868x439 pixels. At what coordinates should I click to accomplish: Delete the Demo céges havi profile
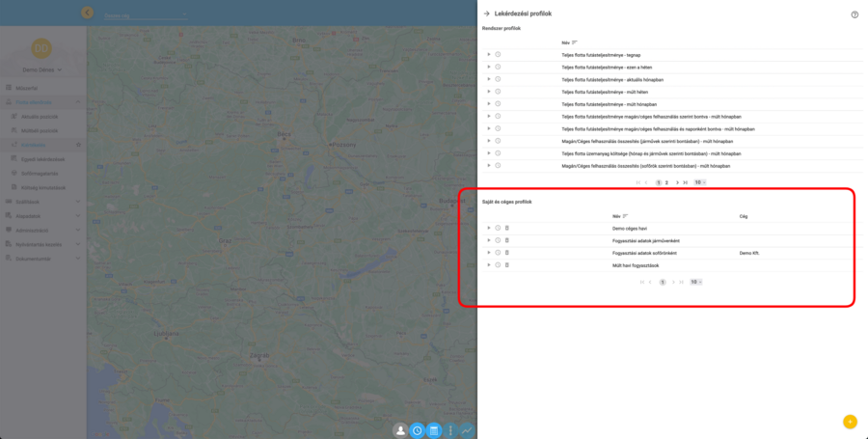pyautogui.click(x=507, y=228)
